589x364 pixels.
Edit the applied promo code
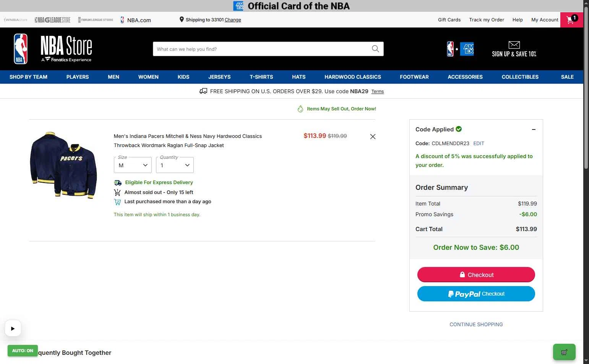(x=479, y=143)
